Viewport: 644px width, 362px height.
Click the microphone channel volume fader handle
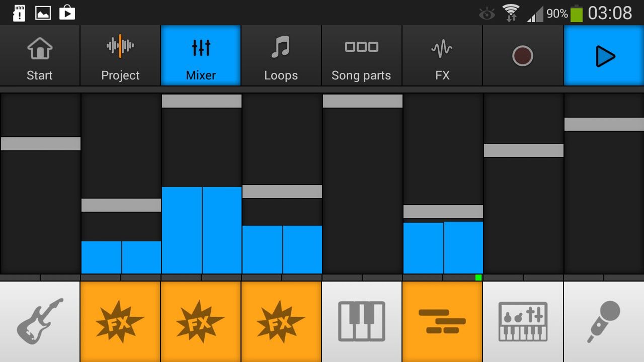coord(604,124)
